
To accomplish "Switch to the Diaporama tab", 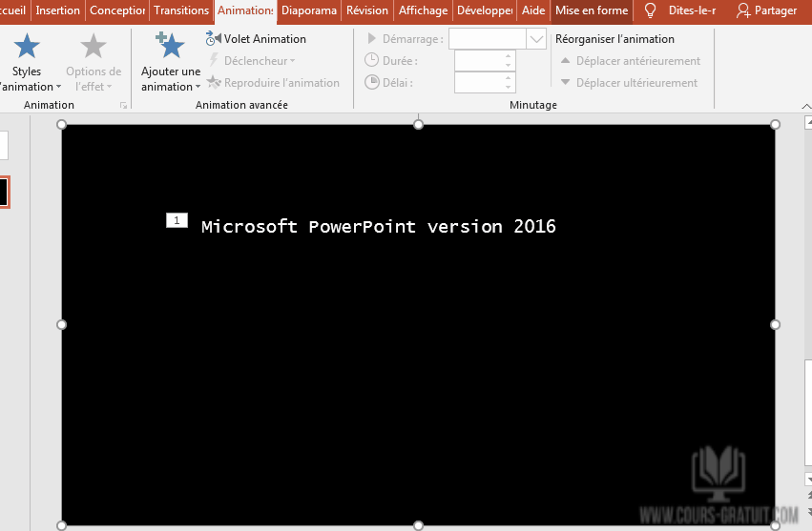I will tap(309, 10).
